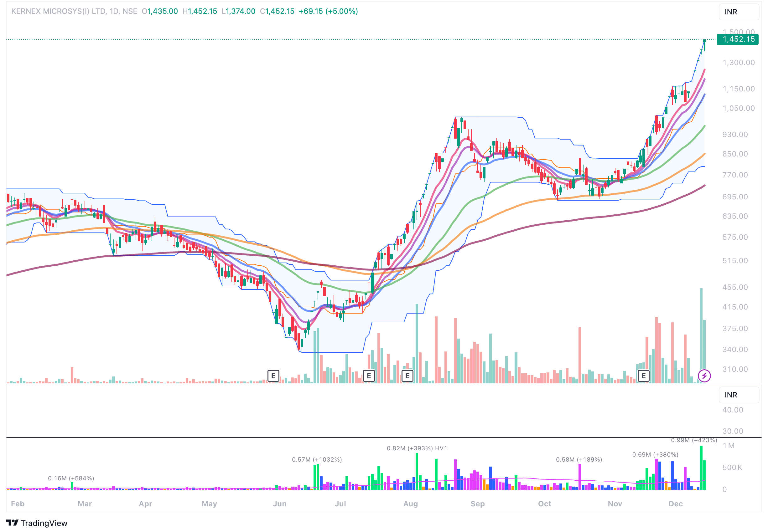Click the 1,300.00 price scale label
Screen dimensions: 768x532
coord(738,63)
